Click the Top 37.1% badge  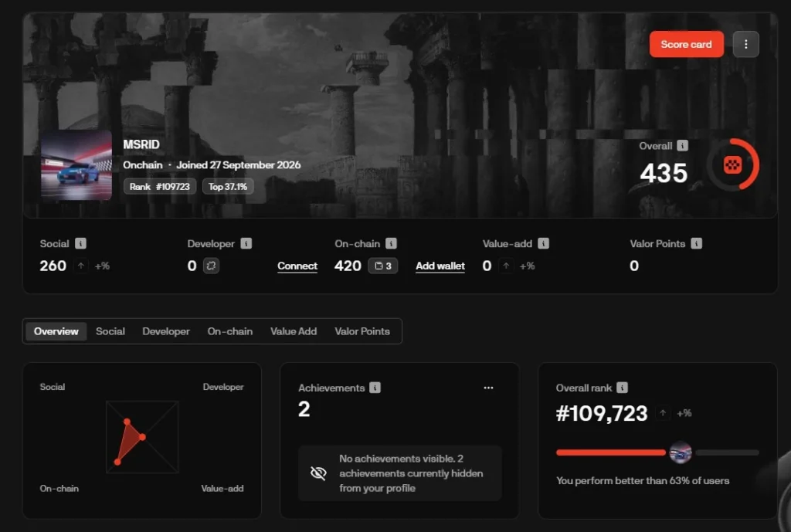(228, 187)
